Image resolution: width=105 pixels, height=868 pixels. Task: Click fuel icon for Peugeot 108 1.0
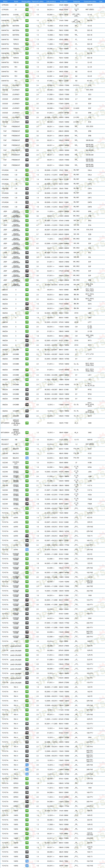pyautogui.click(x=27, y=440)
